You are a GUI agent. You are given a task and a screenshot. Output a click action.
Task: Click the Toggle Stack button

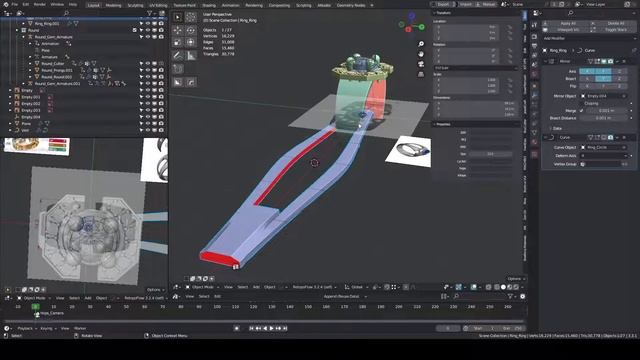point(612,30)
